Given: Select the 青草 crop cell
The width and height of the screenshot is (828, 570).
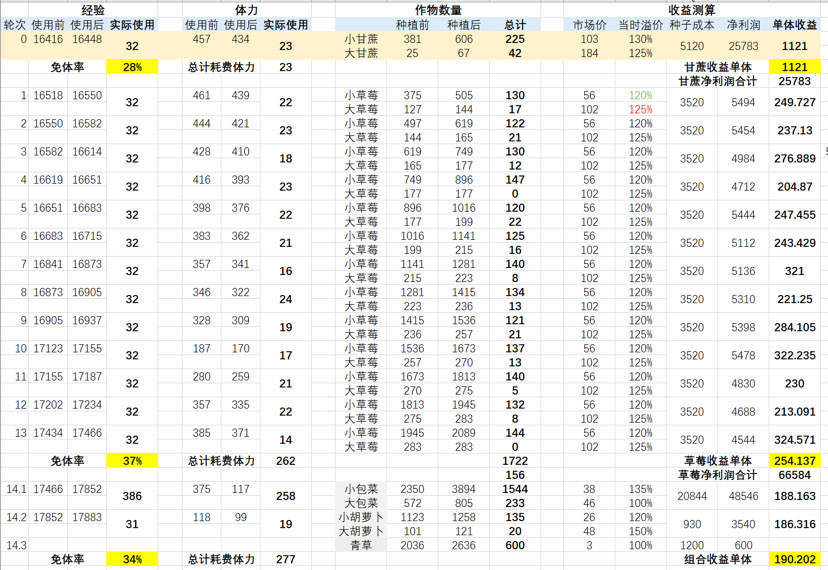Looking at the screenshot, I should 361,545.
